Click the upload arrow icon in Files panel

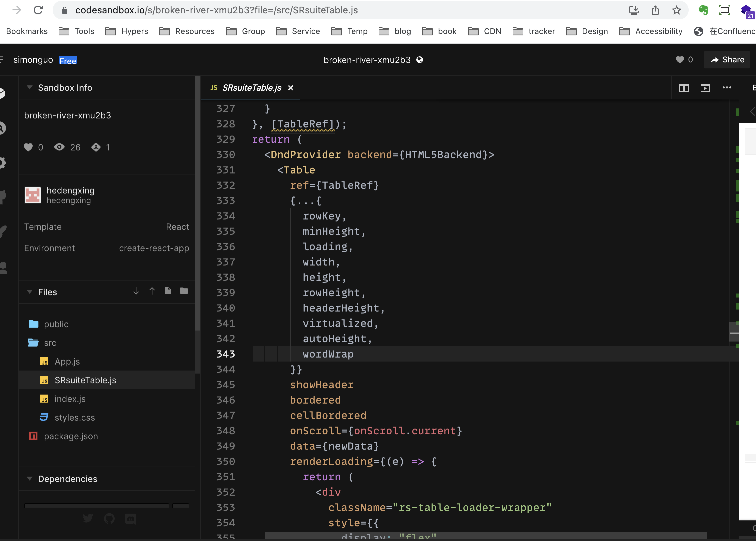pyautogui.click(x=152, y=291)
